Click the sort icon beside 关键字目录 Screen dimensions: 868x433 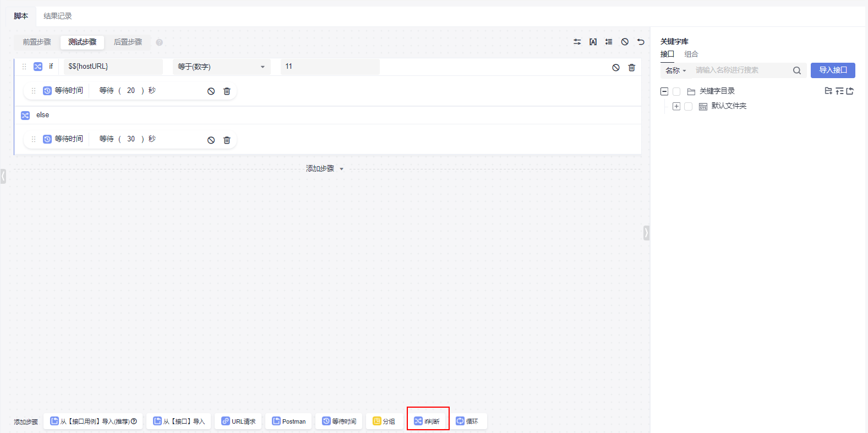pos(839,91)
